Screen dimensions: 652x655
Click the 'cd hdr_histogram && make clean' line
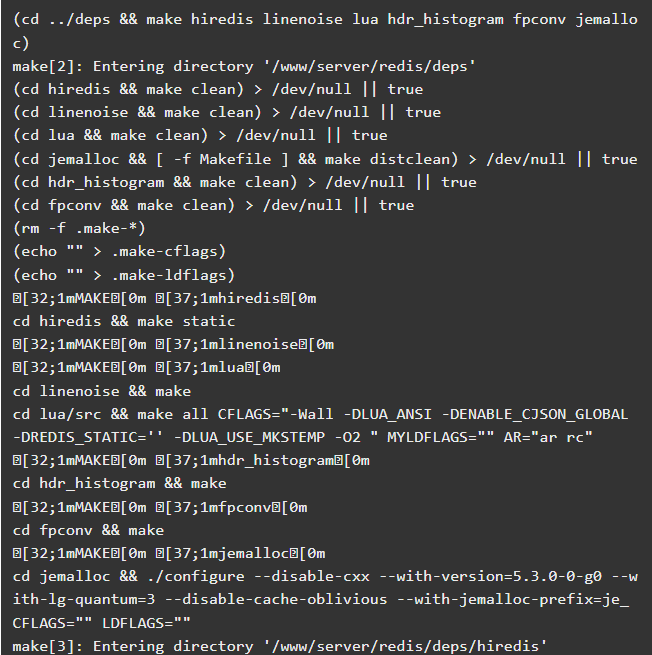point(245,182)
